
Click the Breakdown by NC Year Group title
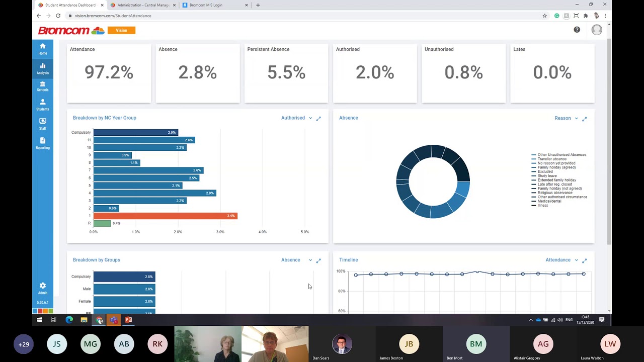105,118
